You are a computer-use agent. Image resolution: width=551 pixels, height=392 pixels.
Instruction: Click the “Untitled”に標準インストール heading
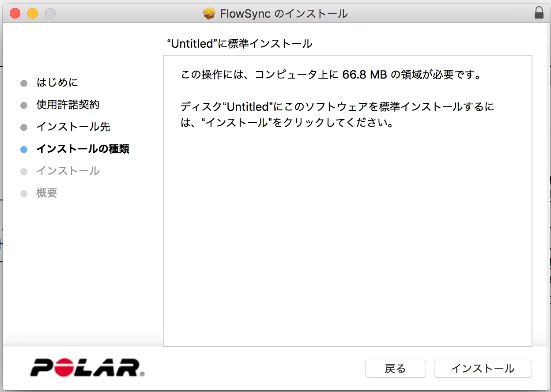tap(240, 44)
